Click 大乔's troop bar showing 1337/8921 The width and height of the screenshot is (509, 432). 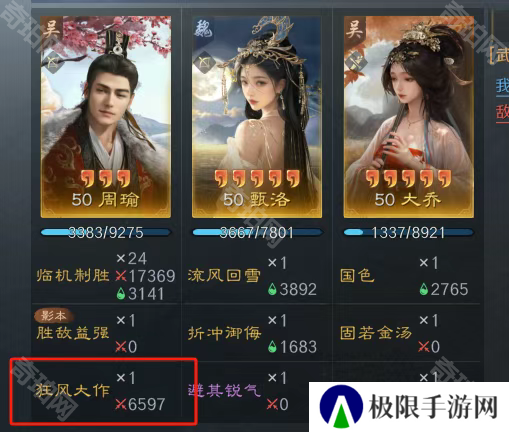coord(409,232)
